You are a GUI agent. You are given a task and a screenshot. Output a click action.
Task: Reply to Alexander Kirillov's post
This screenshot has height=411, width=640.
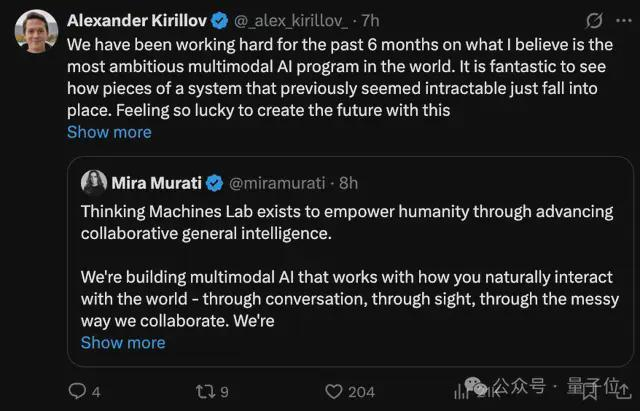tap(76, 392)
